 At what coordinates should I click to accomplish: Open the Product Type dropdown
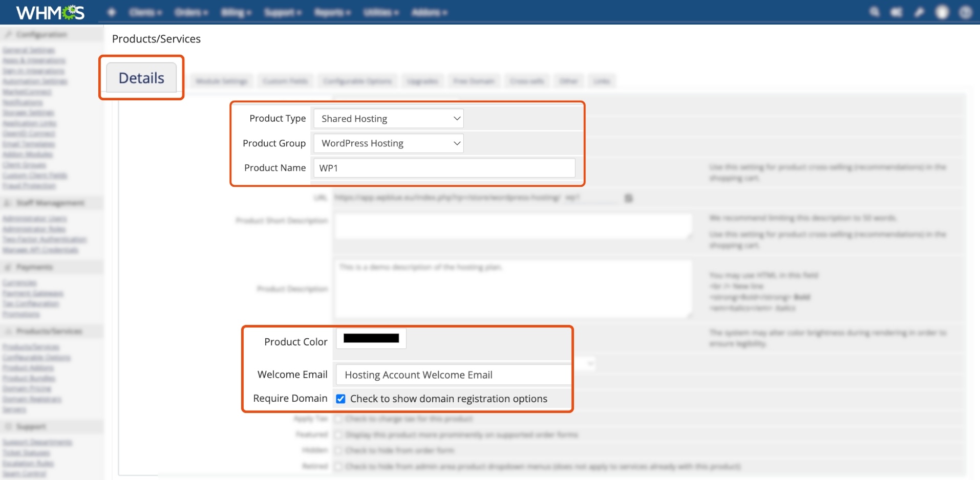(x=388, y=119)
